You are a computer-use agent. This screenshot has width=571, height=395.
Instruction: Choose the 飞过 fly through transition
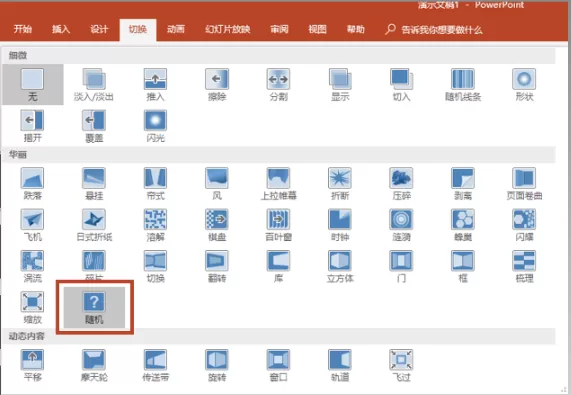pos(402,366)
